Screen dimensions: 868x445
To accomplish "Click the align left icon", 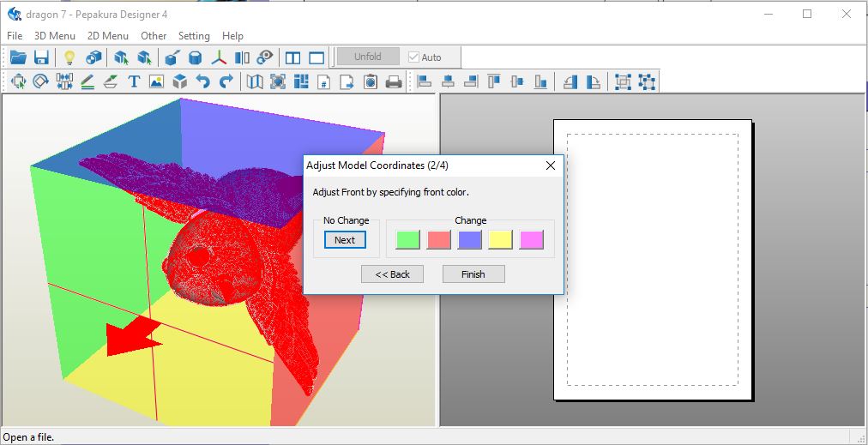I will coord(425,82).
